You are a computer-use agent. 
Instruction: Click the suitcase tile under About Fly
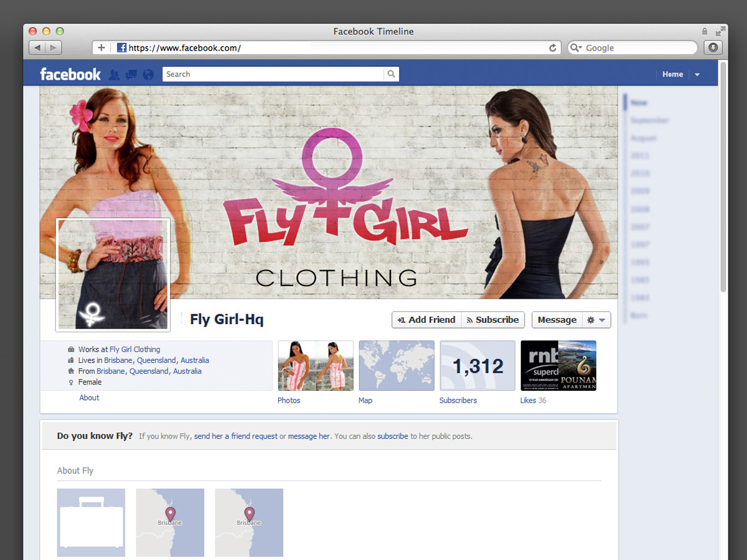(x=91, y=523)
